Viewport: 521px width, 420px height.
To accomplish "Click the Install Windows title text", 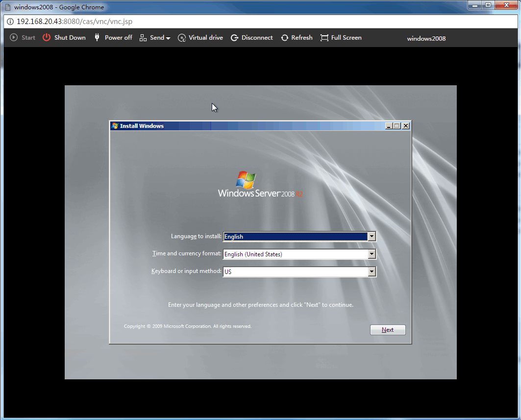I will point(142,126).
